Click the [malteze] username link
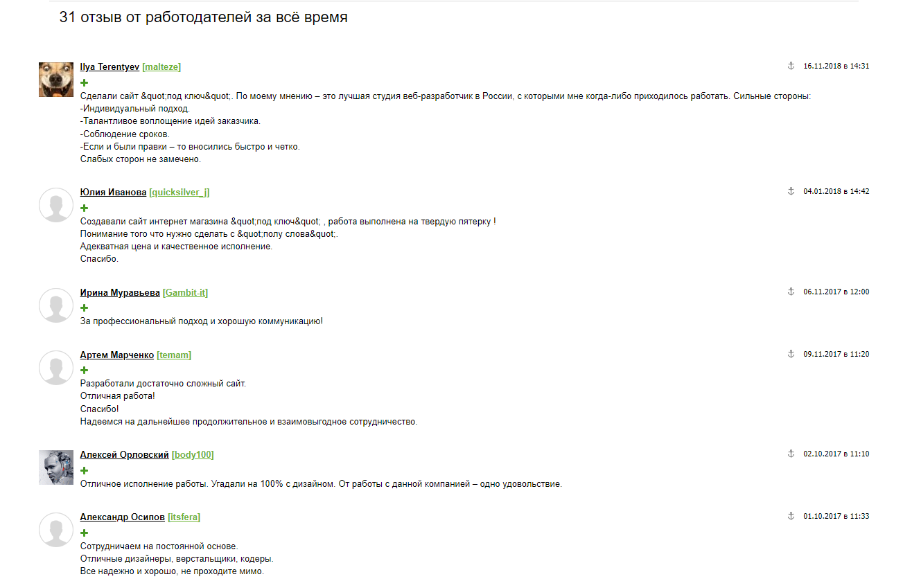903x588 pixels. (x=161, y=67)
